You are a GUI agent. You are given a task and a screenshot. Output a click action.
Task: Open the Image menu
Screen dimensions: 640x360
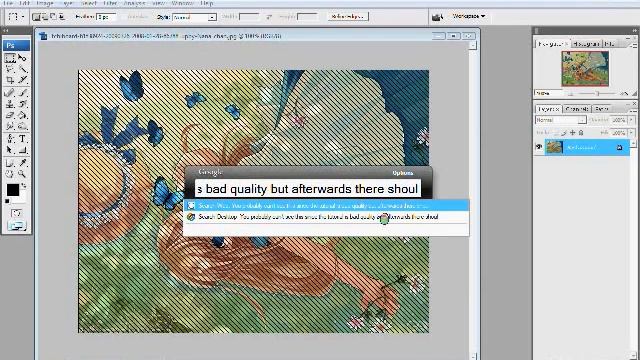click(45, 3)
